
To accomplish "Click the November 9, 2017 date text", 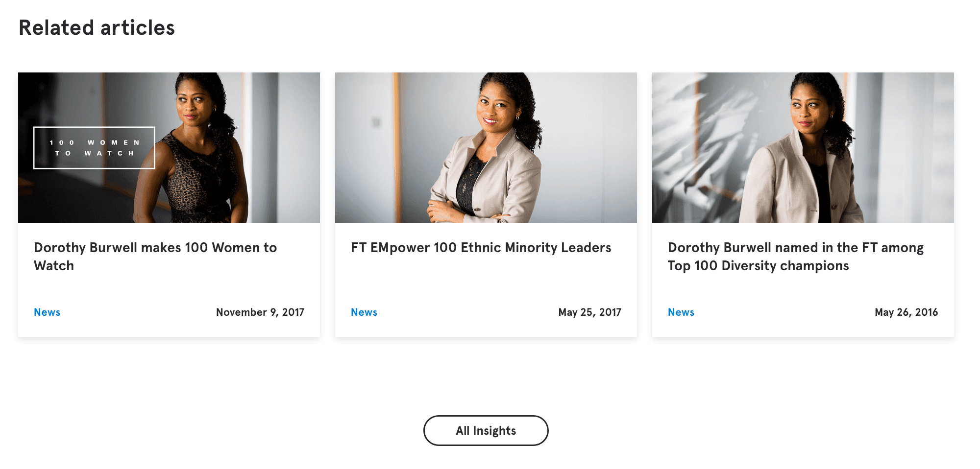I will tap(260, 312).
